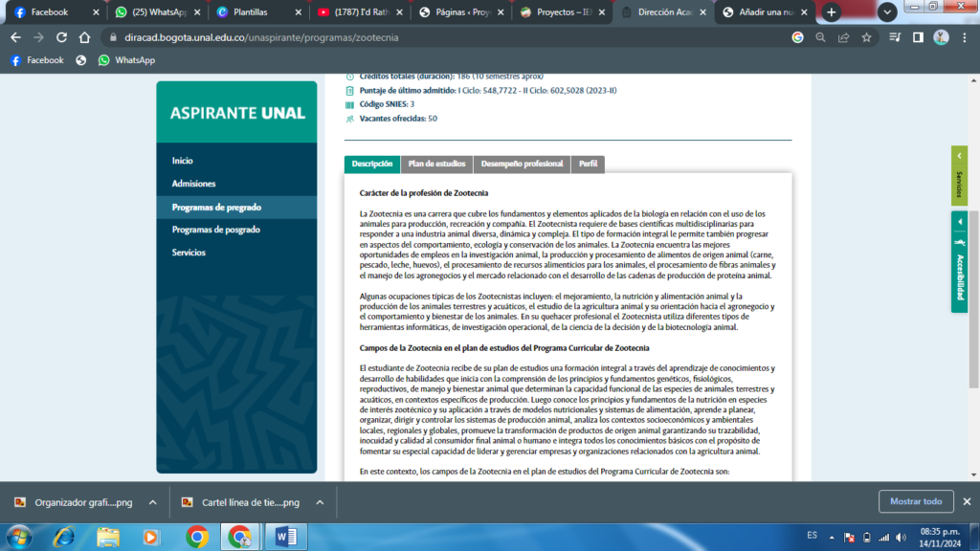
Task: Go to Programas de posgrado in sidebar
Action: (x=215, y=230)
